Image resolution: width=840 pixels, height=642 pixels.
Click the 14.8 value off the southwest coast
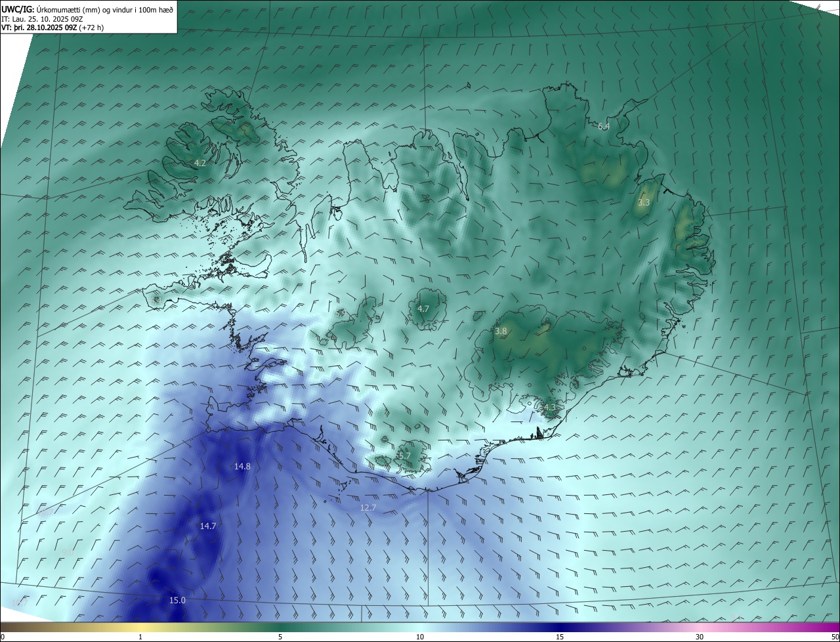[x=242, y=466]
